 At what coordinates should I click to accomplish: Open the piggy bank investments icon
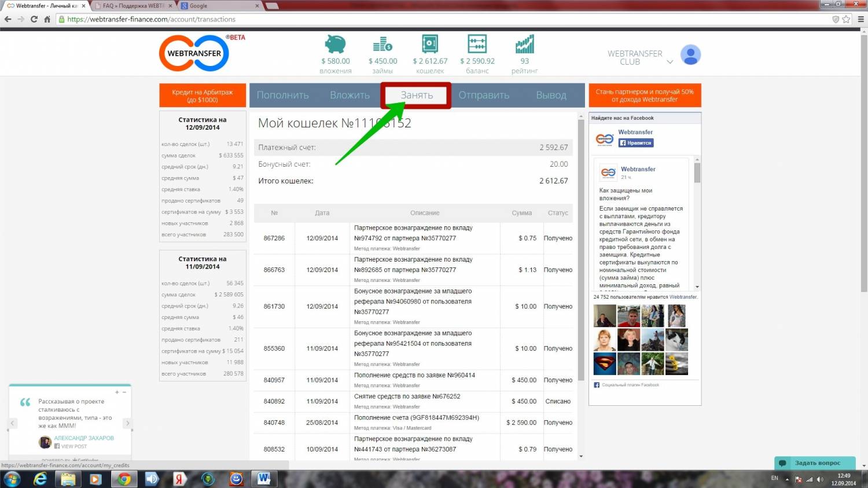pyautogui.click(x=336, y=44)
